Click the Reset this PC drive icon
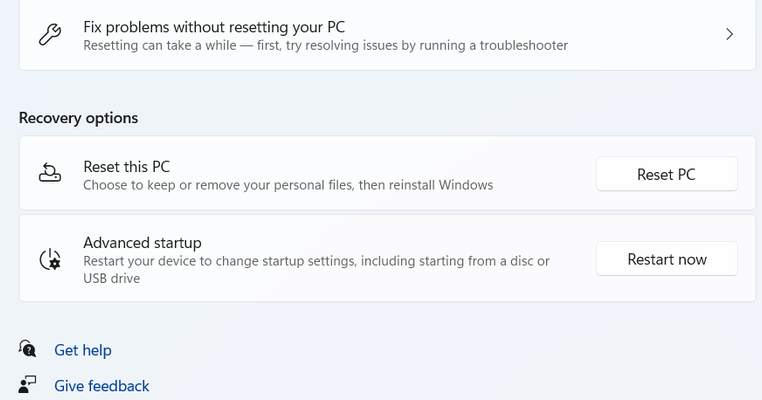This screenshot has width=762, height=400. coord(50,173)
